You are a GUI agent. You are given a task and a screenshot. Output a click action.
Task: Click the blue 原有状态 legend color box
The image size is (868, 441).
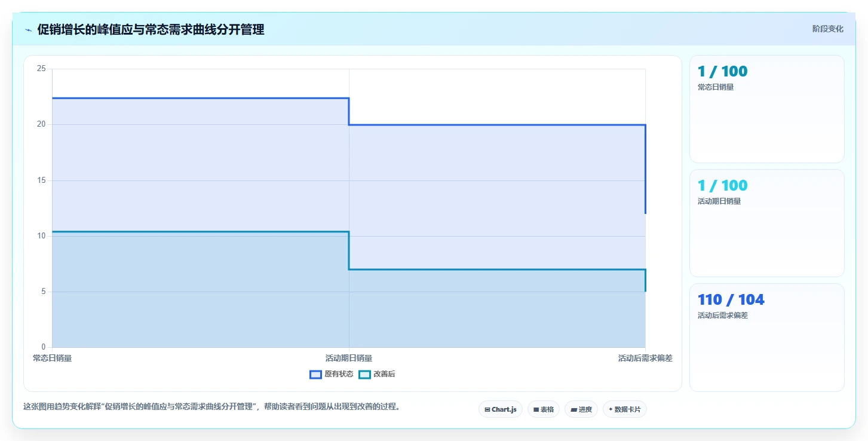316,375
